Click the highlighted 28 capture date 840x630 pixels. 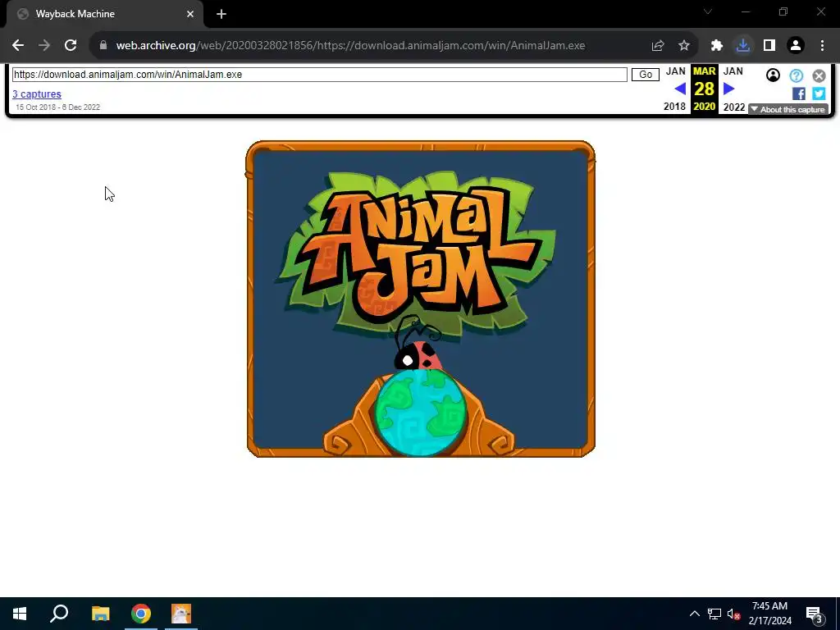coord(704,89)
